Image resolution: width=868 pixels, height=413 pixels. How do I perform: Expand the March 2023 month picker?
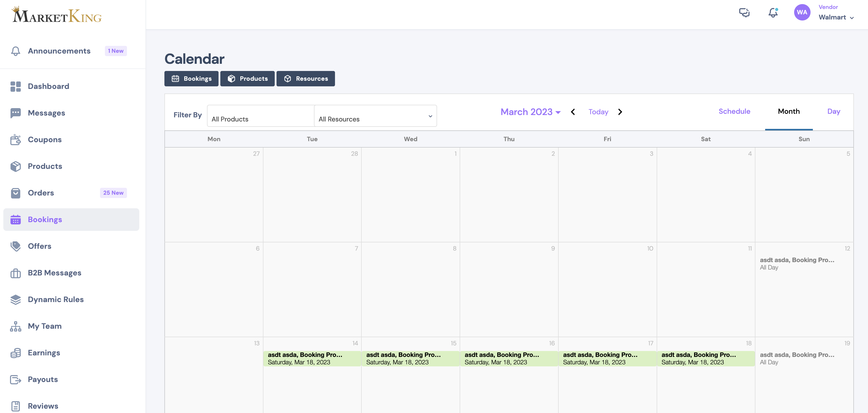point(530,112)
